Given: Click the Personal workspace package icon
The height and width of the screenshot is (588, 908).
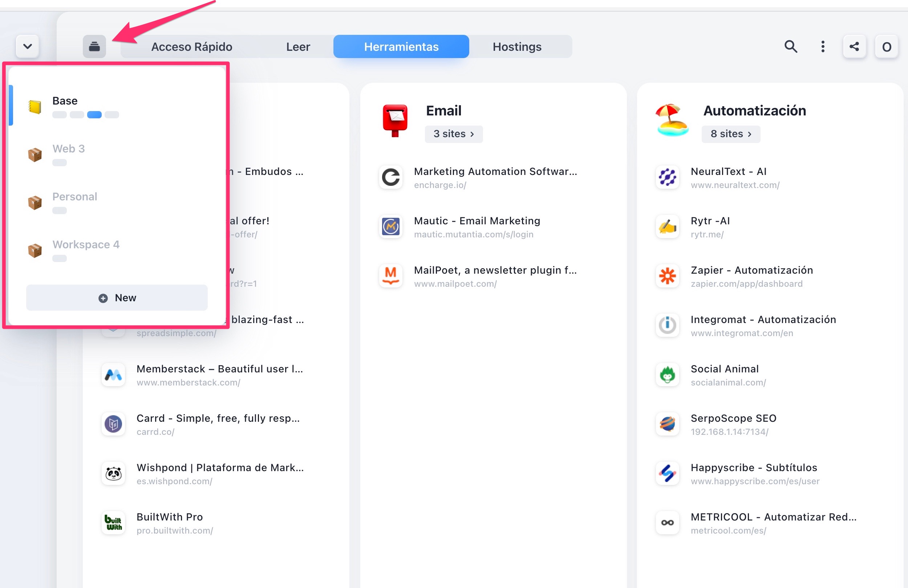Looking at the screenshot, I should coord(35,203).
